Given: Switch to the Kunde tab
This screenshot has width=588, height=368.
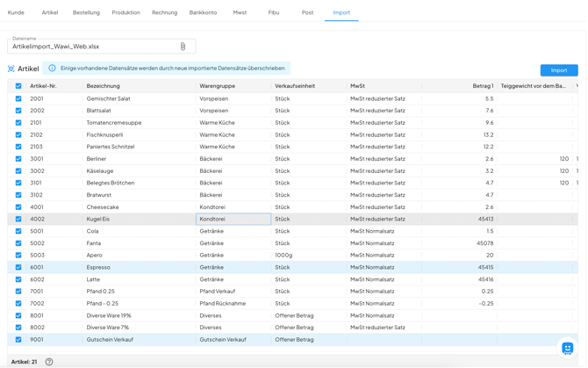Looking at the screenshot, I should coord(16,13).
